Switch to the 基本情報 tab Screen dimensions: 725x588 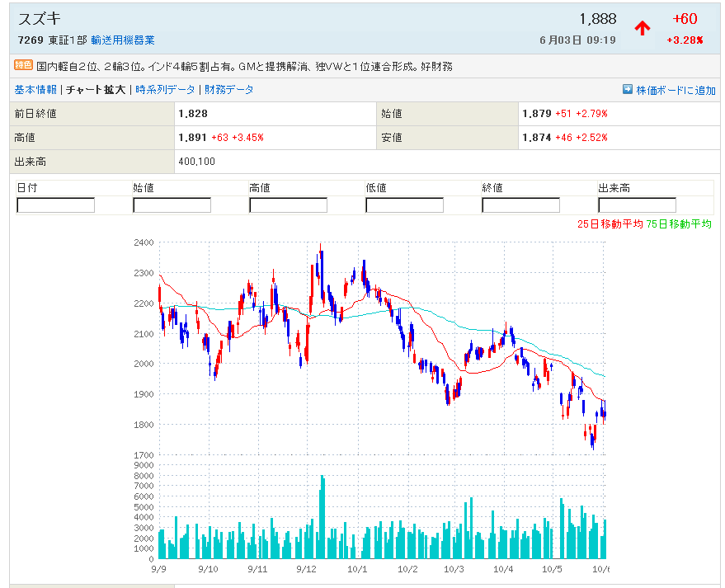35,90
